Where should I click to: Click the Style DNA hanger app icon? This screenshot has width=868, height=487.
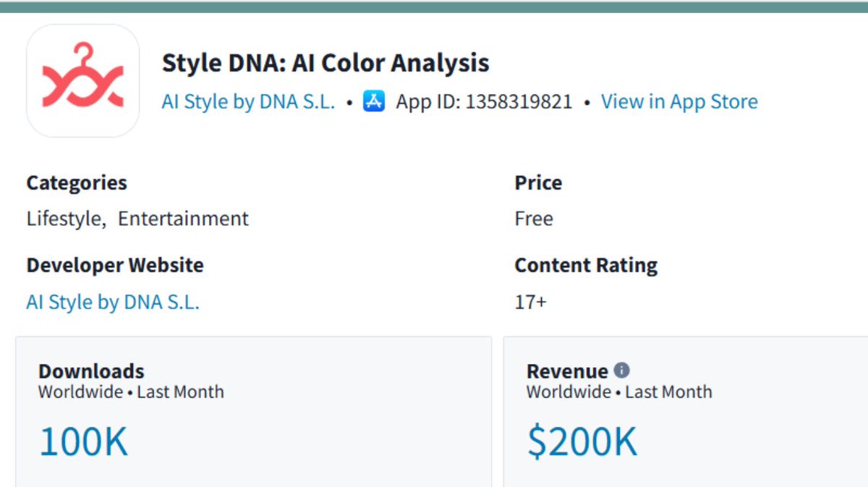point(82,81)
